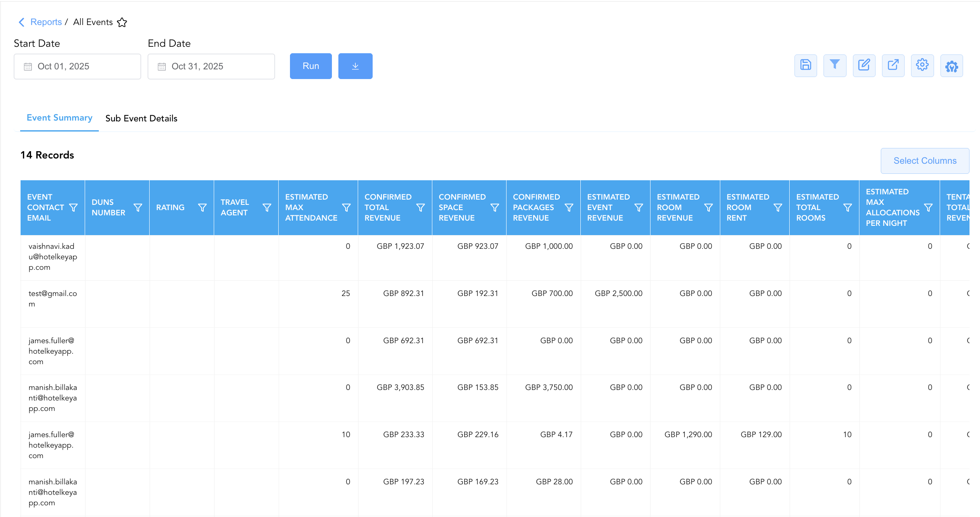Filter the Rating column
Screen dimensions: 980x517
point(202,207)
